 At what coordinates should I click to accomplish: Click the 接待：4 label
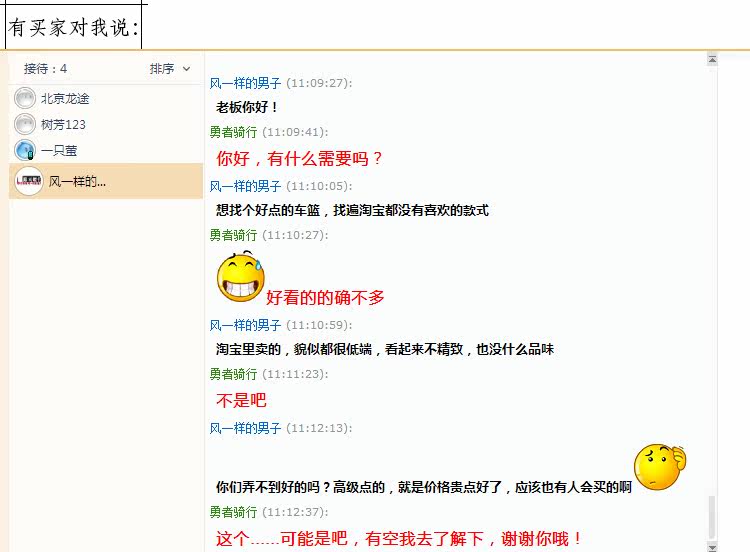coord(45,69)
